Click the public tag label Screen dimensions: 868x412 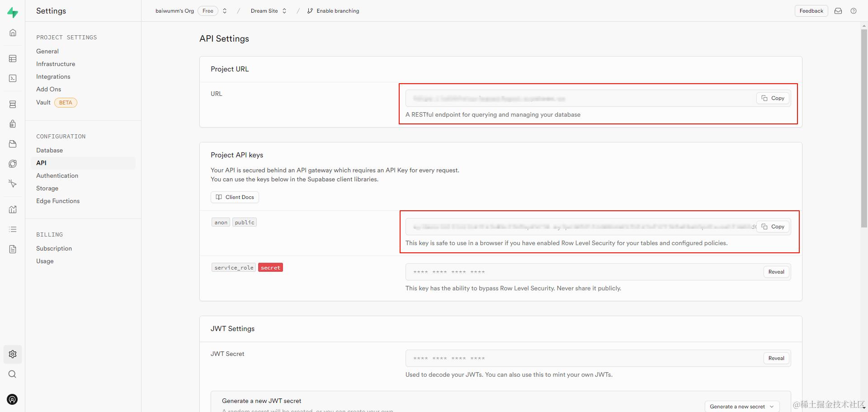245,223
